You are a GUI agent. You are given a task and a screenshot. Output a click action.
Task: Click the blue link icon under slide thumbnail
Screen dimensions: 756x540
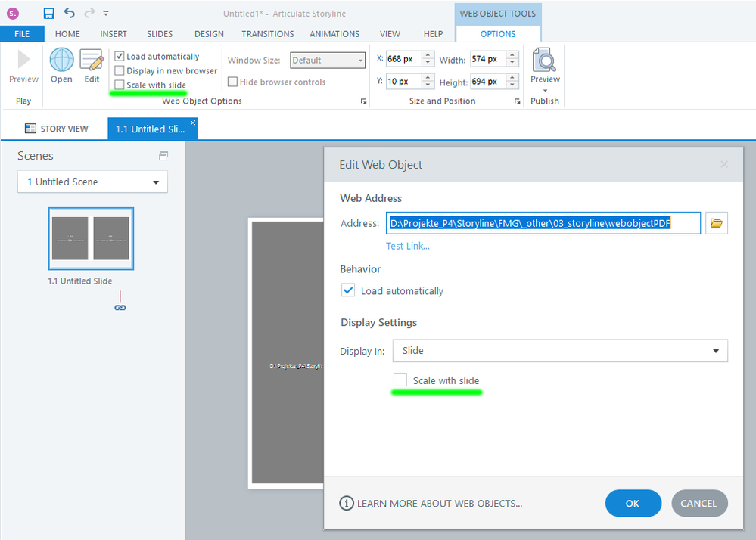coord(120,307)
